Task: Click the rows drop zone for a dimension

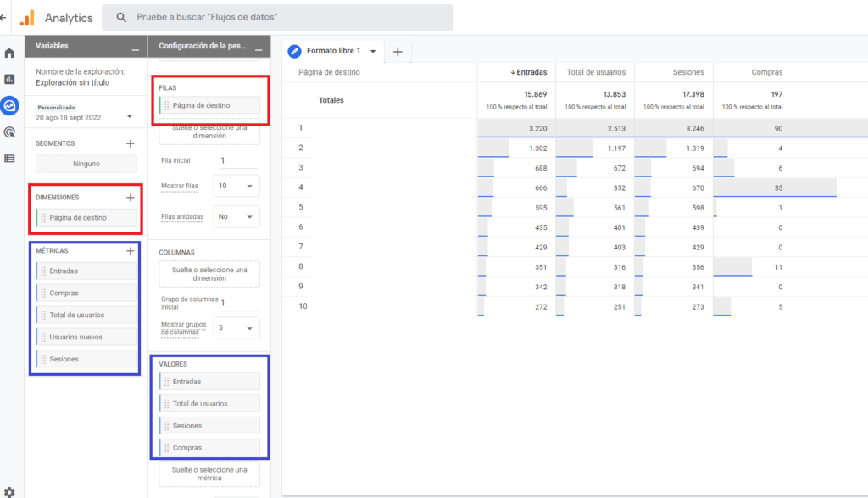Action: 209,131
